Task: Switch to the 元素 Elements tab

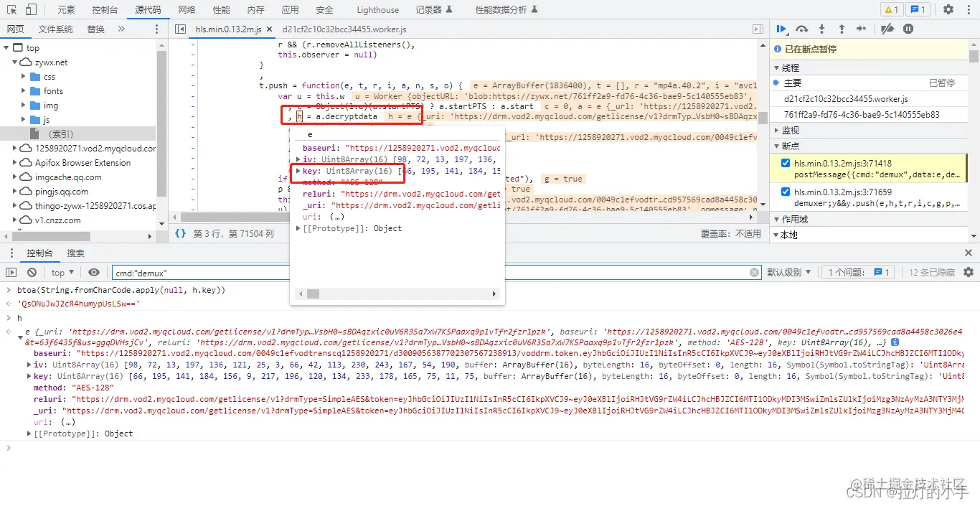Action: tap(66, 10)
